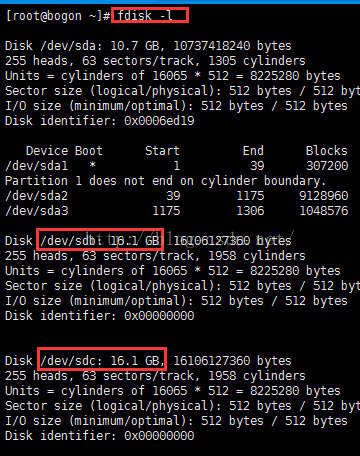The image size is (360, 456).
Task: Click the /dev/sda 10.7 GB disk line
Action: 148,46
